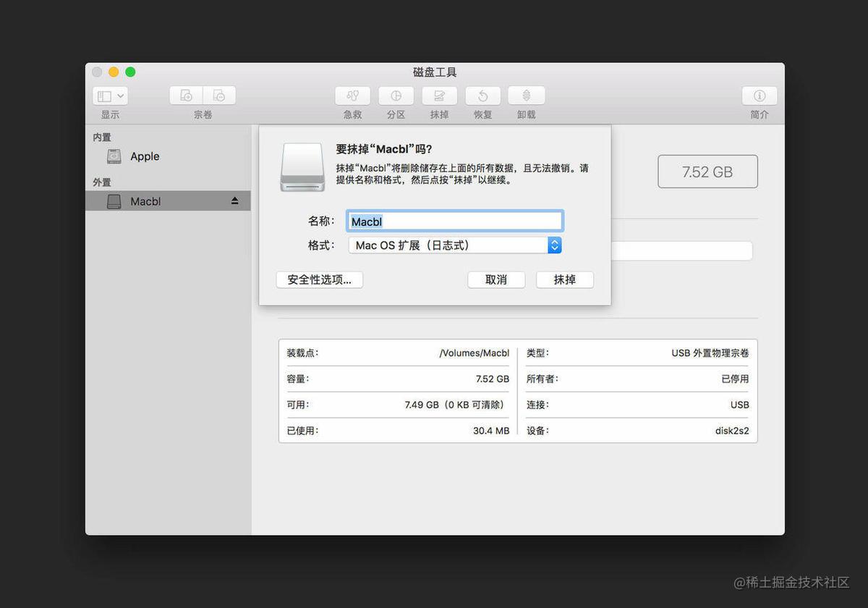The height and width of the screenshot is (608, 868).
Task: Open 安全性选项 security options
Action: pyautogui.click(x=319, y=279)
